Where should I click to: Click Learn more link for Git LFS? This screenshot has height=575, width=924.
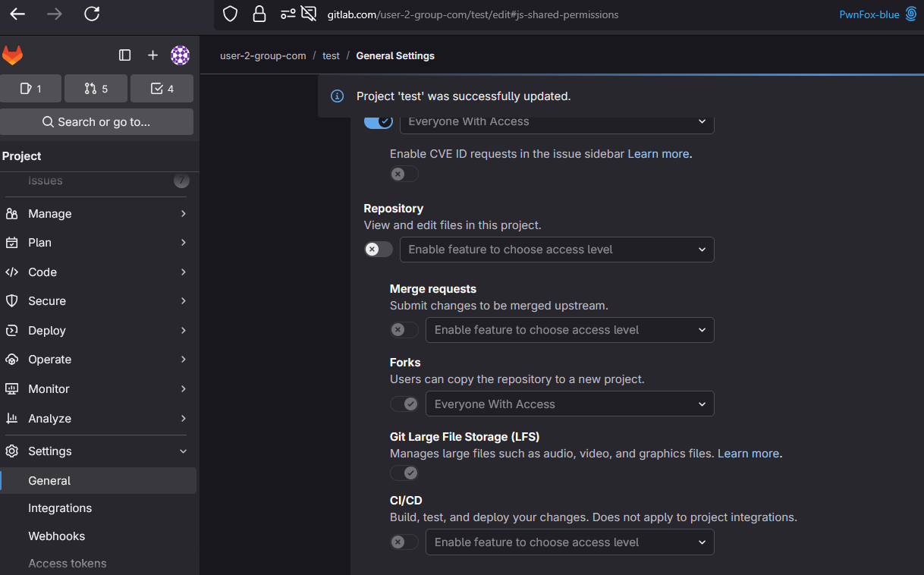[748, 454]
